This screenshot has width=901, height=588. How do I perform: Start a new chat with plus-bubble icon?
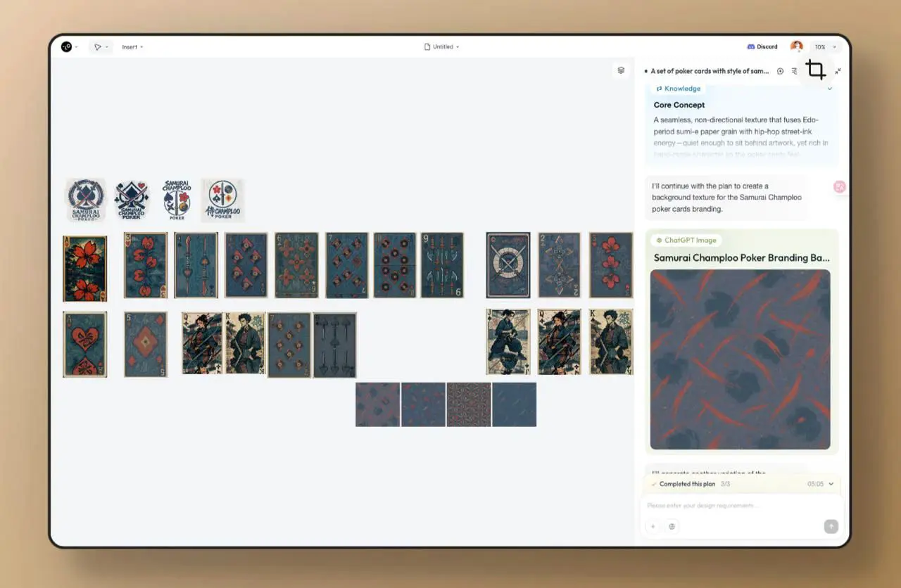coord(780,71)
